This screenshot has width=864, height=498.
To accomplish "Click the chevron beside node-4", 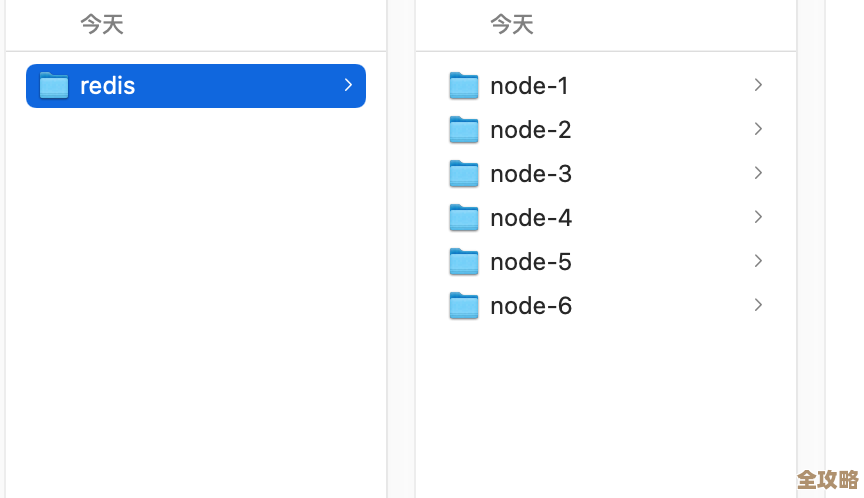I will (x=758, y=217).
